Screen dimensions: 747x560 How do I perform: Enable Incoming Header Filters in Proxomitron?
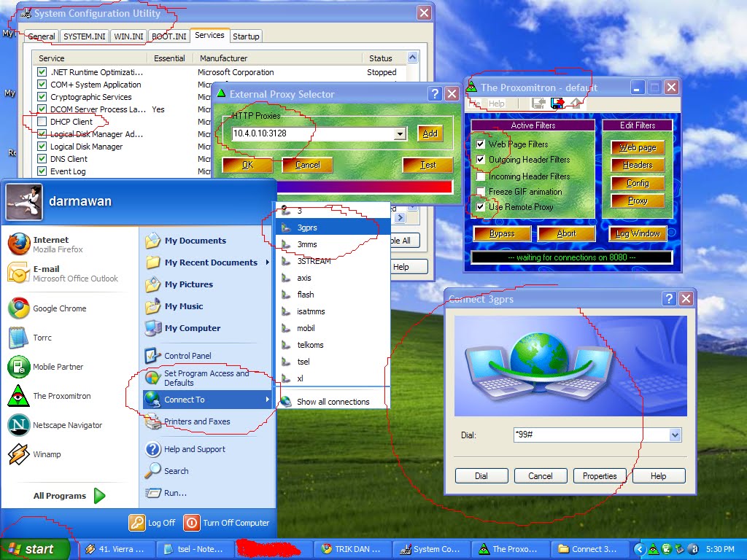pyautogui.click(x=481, y=175)
